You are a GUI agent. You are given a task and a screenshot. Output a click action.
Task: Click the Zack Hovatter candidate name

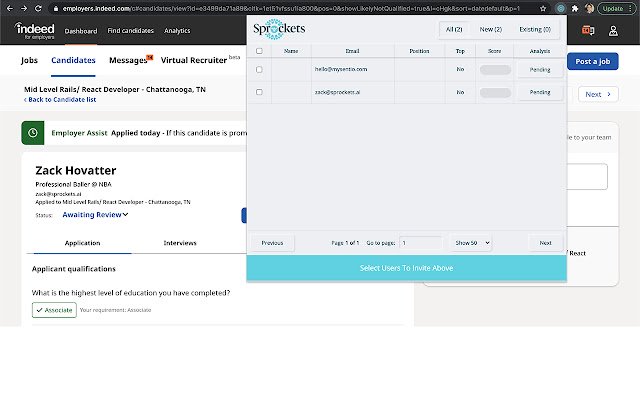coord(76,170)
